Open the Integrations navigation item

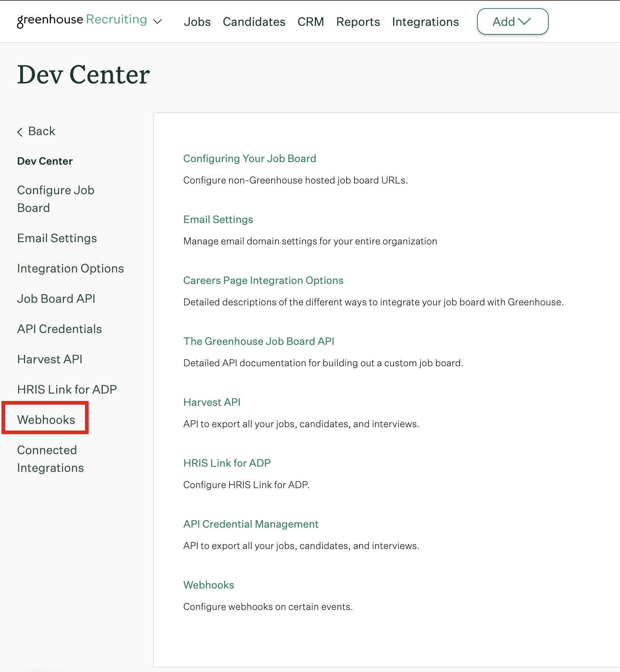[426, 22]
